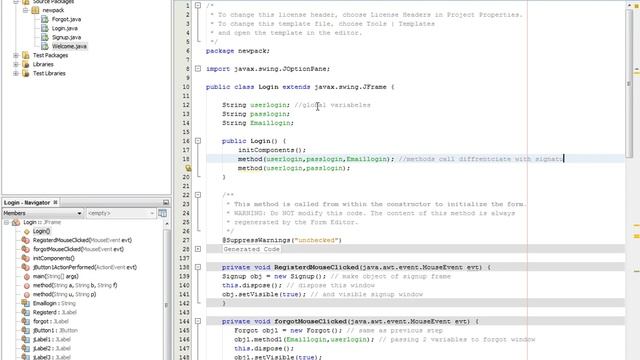Click the jLabel1 field icon

click(x=26, y=339)
